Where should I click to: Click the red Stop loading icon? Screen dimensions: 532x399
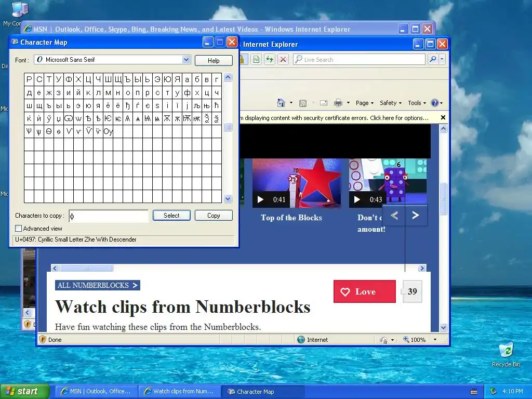(x=283, y=60)
